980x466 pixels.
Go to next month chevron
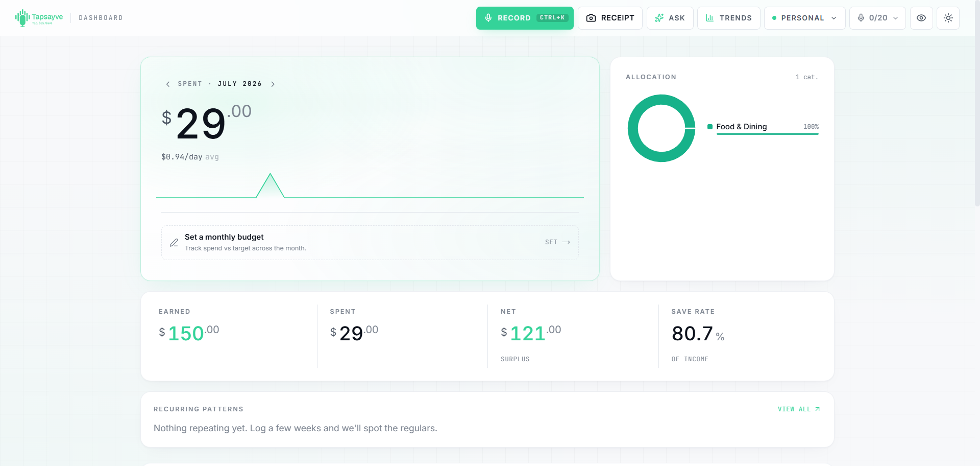tap(273, 84)
